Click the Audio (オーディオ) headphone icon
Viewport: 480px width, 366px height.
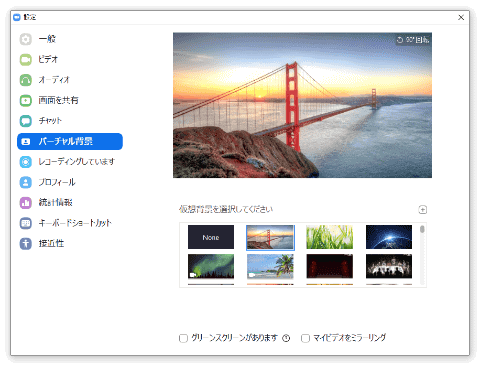point(26,80)
